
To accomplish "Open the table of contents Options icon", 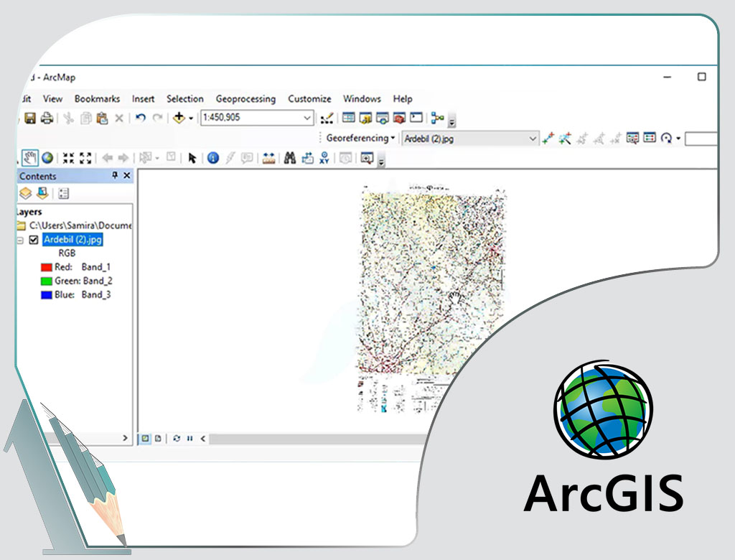I will click(x=64, y=193).
